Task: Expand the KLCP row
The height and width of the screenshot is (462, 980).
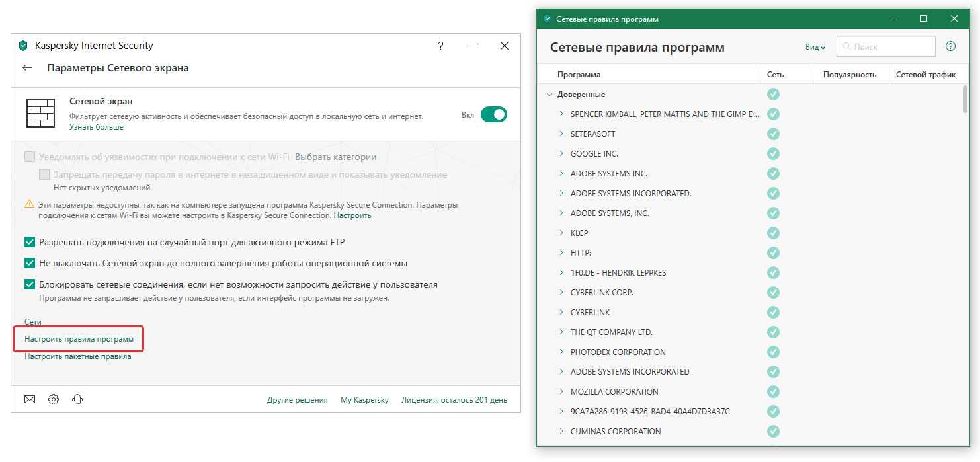Action: click(x=562, y=233)
